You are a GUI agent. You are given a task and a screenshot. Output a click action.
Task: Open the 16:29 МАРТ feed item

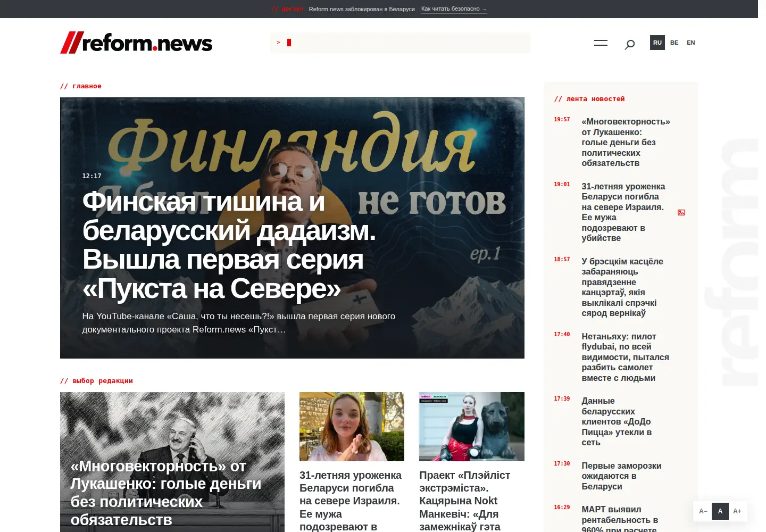click(x=620, y=519)
